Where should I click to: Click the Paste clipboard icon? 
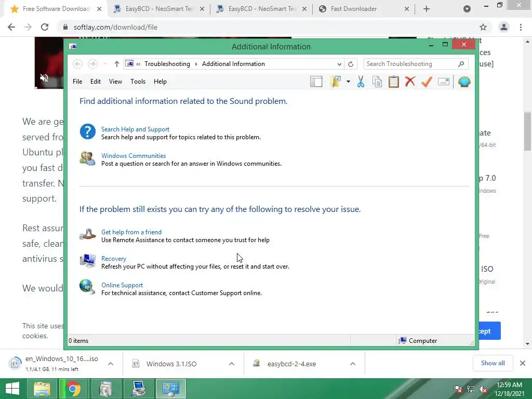(x=394, y=82)
